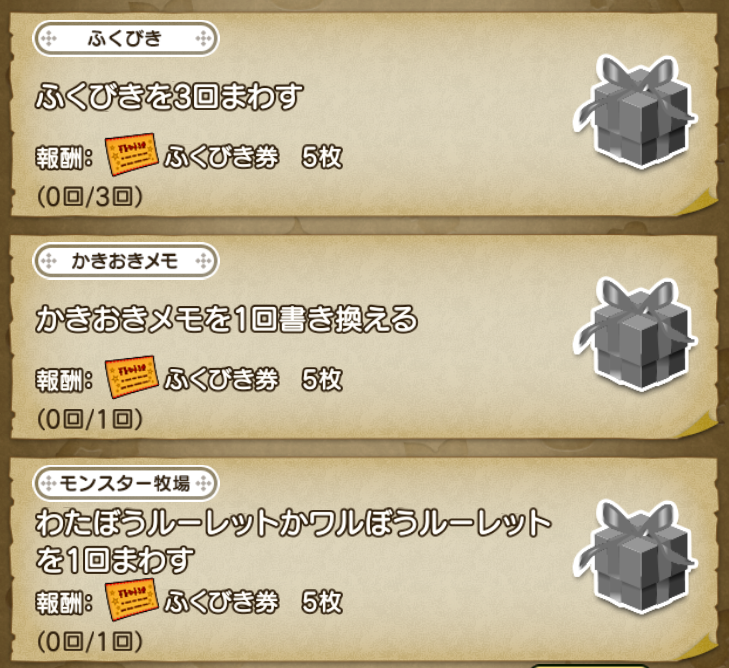
Task: Open the ふくびきを3回まわす mission
Action: click(170, 97)
